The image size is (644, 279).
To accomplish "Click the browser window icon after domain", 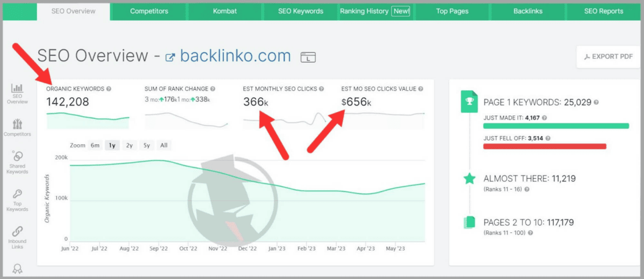I will [x=308, y=57].
